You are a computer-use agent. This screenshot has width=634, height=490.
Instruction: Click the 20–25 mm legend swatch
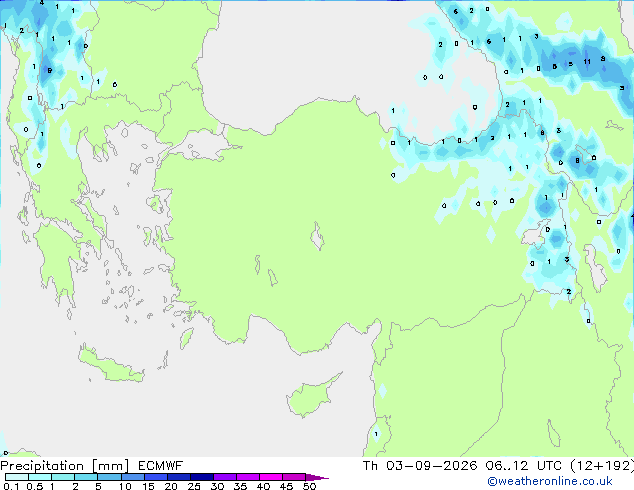click(179, 477)
